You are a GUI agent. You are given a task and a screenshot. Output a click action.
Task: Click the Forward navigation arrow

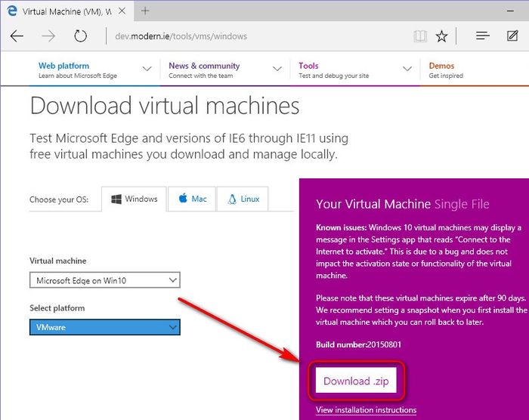click(x=48, y=36)
